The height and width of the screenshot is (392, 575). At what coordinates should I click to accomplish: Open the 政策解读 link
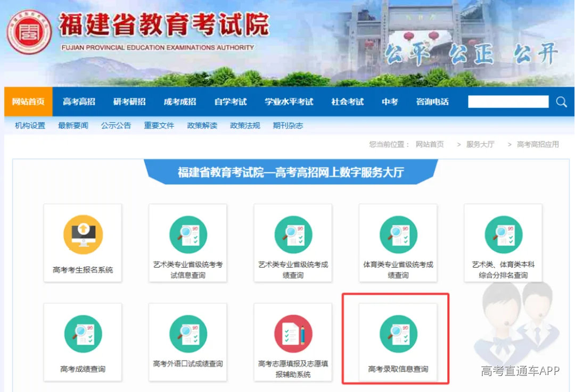(202, 126)
